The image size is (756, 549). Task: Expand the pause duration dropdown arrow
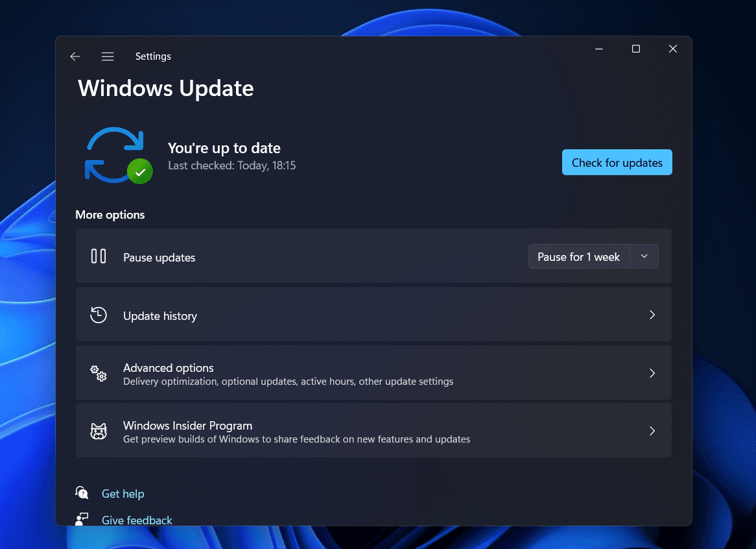[644, 256]
